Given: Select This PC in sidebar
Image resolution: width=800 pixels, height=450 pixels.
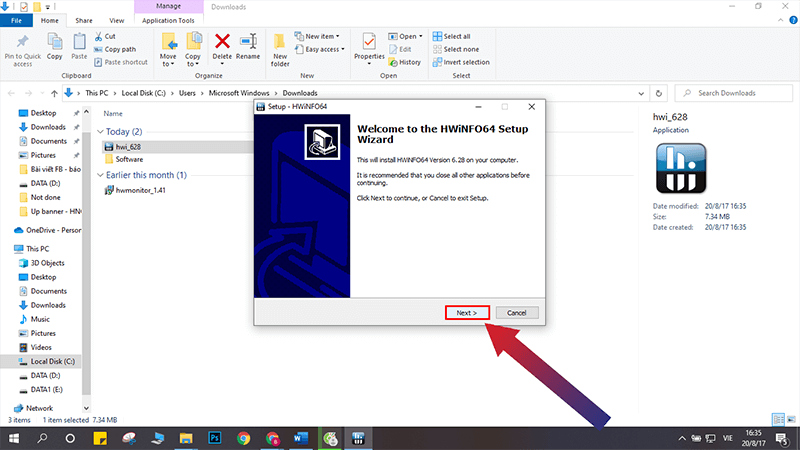Looking at the screenshot, I should pos(37,249).
